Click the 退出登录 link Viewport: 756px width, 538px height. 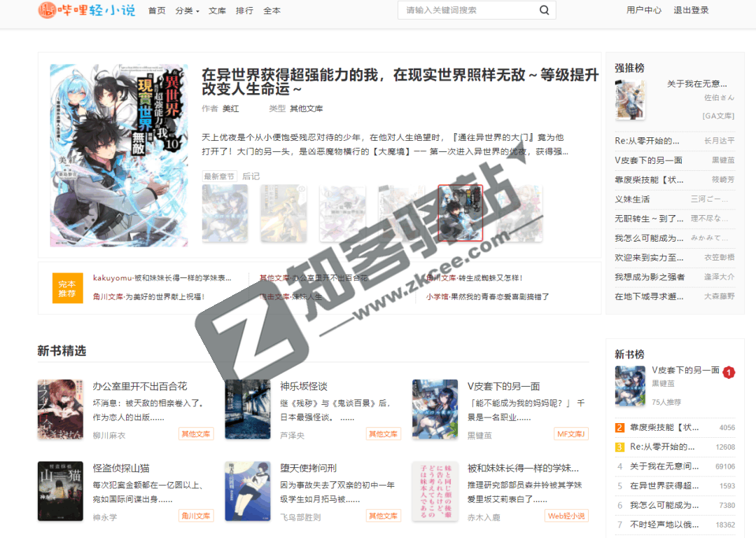click(x=691, y=10)
